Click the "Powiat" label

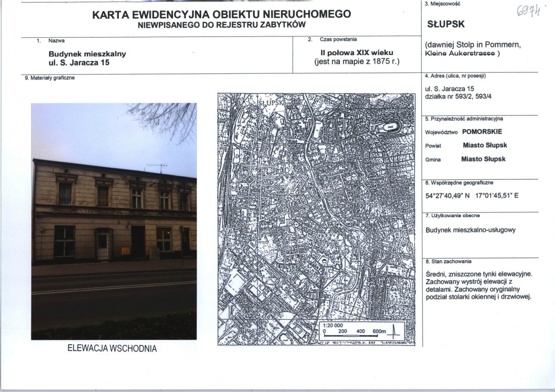coord(432,146)
